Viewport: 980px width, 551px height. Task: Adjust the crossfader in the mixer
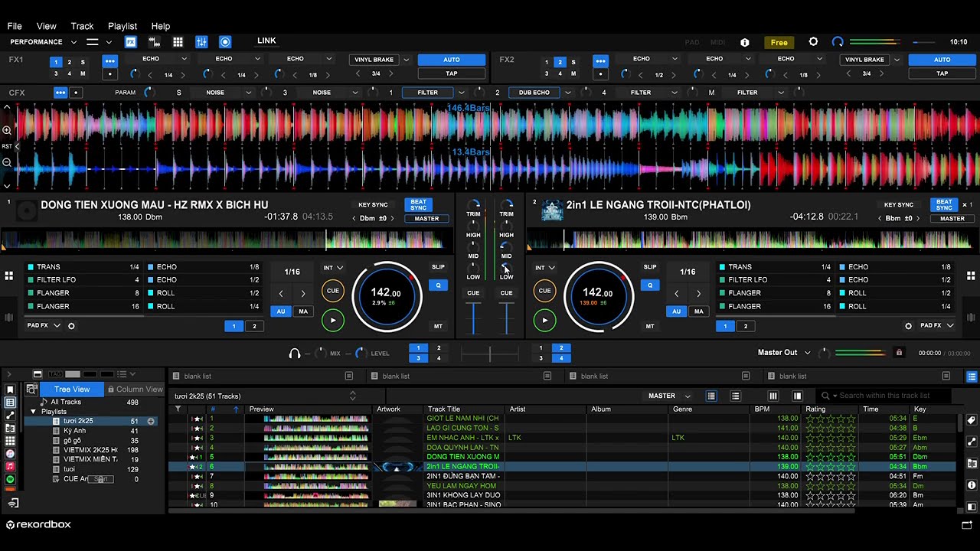pos(490,353)
